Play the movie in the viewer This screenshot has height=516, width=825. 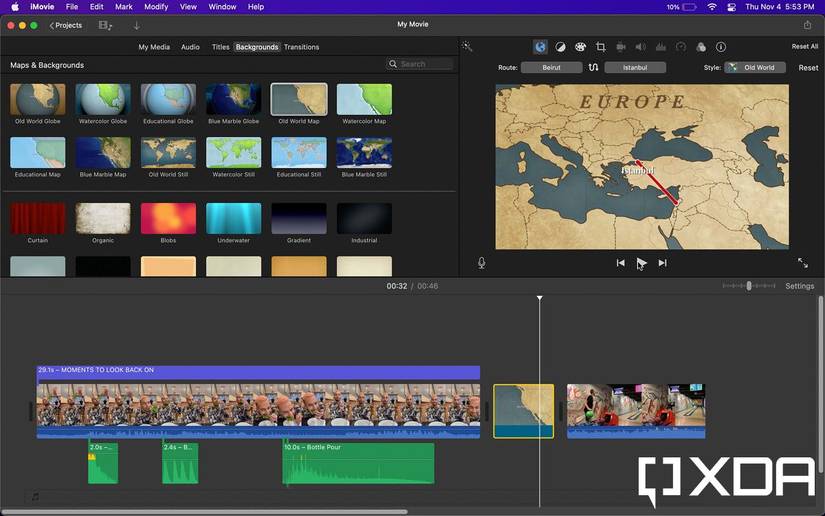point(641,262)
